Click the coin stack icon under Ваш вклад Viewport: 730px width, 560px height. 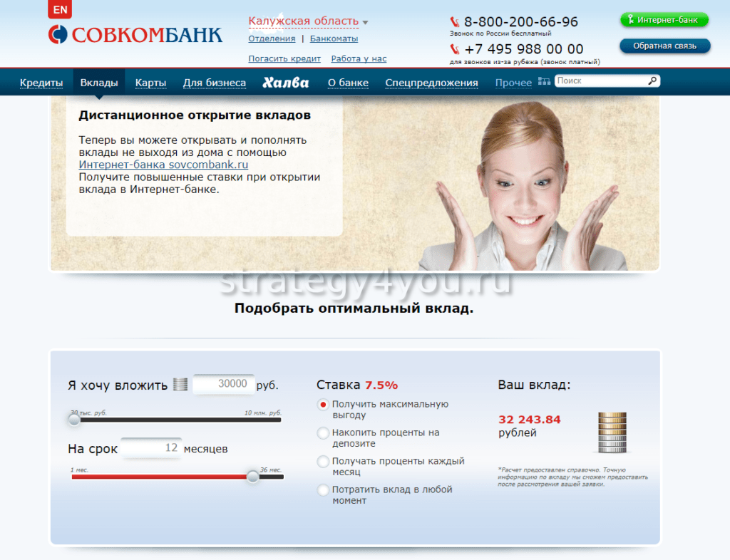click(611, 432)
